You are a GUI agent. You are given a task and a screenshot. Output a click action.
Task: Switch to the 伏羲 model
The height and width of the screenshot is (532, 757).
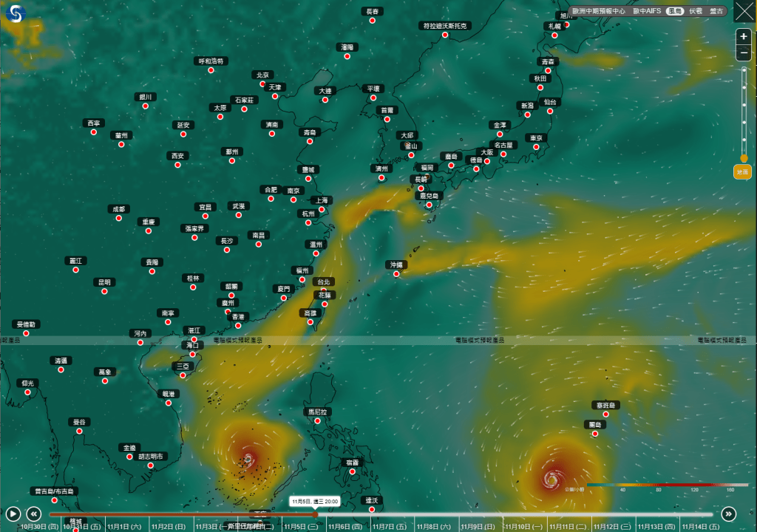click(x=696, y=11)
